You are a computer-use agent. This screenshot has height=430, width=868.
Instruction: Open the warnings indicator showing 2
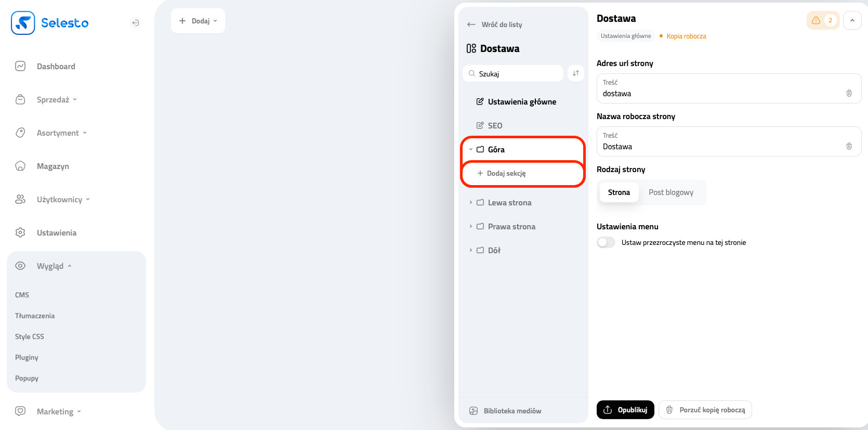coord(823,20)
